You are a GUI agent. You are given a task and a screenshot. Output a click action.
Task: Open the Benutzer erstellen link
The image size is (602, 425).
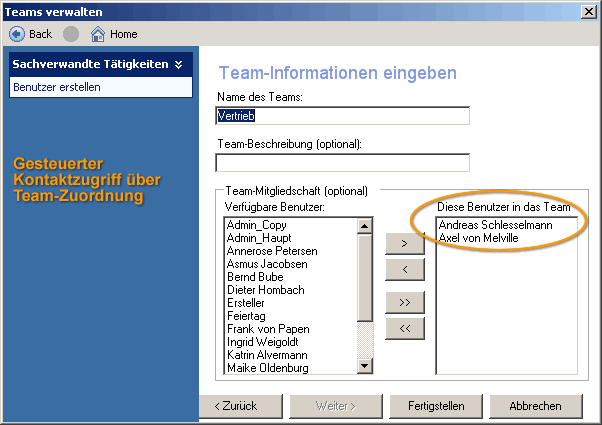pos(57,87)
